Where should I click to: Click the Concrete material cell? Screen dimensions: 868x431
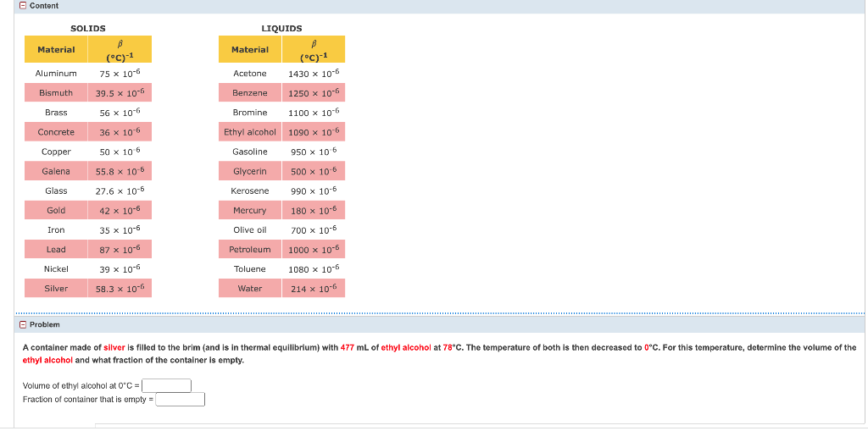click(x=56, y=132)
